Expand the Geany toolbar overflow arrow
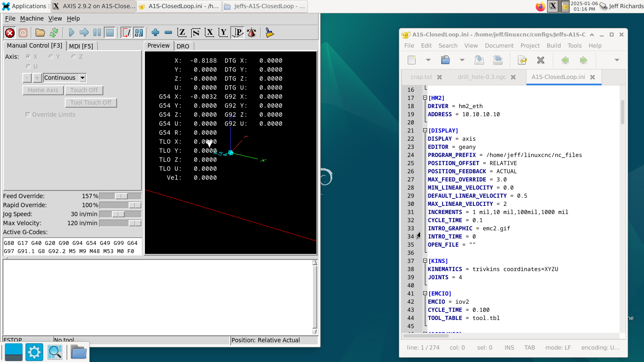Screen dimensions: 644x362 coord(617,60)
